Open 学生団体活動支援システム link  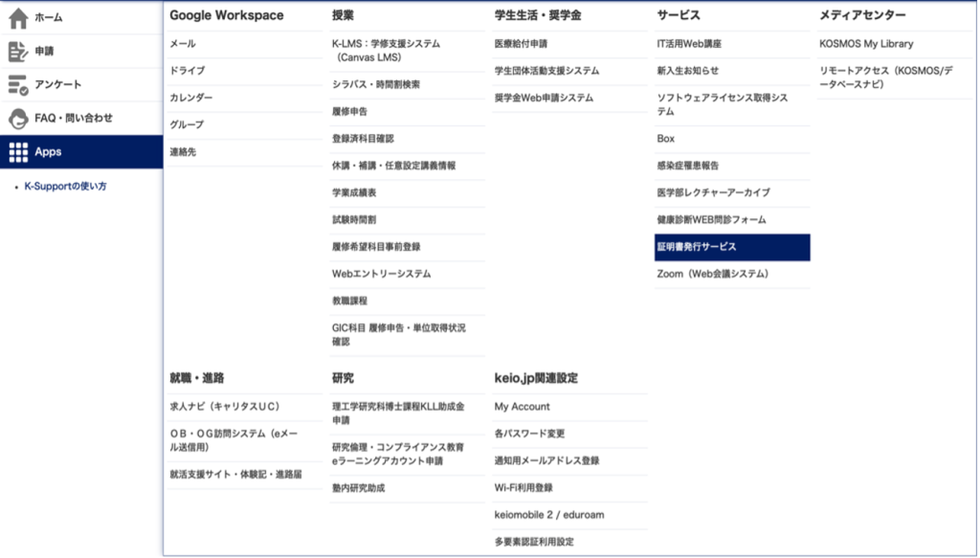pos(546,71)
